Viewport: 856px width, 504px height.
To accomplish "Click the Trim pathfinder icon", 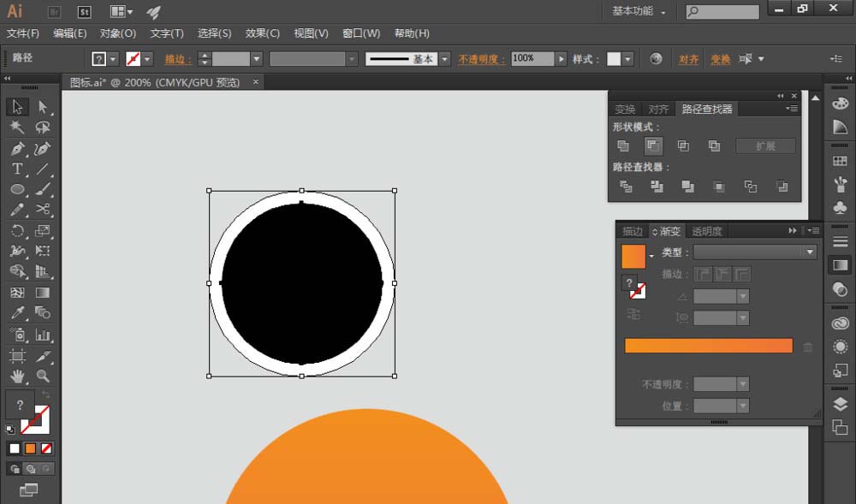I will [657, 187].
